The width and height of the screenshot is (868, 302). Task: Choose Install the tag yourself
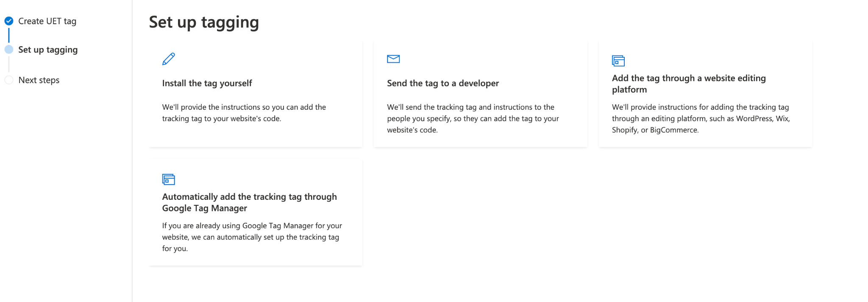click(x=207, y=83)
